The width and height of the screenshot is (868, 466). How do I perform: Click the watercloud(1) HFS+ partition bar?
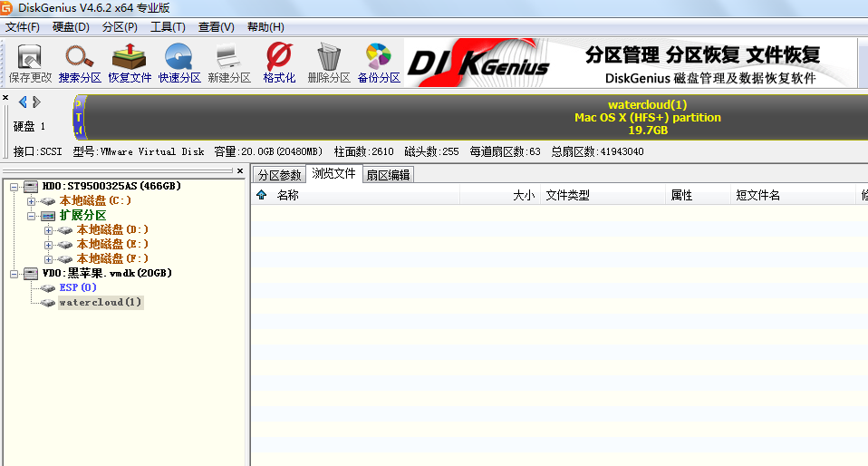click(x=476, y=117)
